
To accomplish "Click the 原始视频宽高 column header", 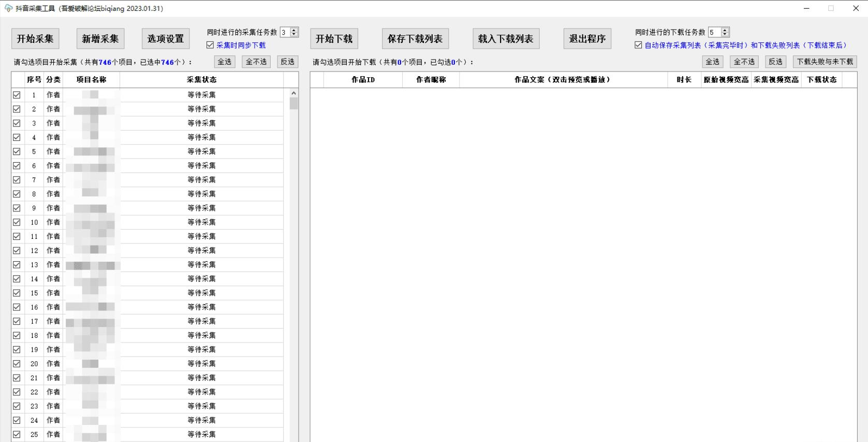I will 726,80.
